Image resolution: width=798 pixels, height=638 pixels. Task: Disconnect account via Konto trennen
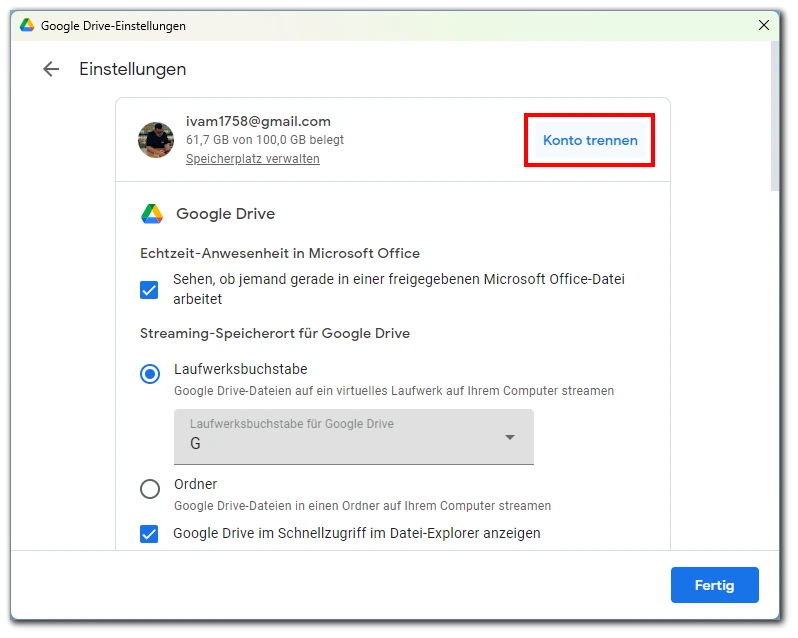click(x=590, y=140)
